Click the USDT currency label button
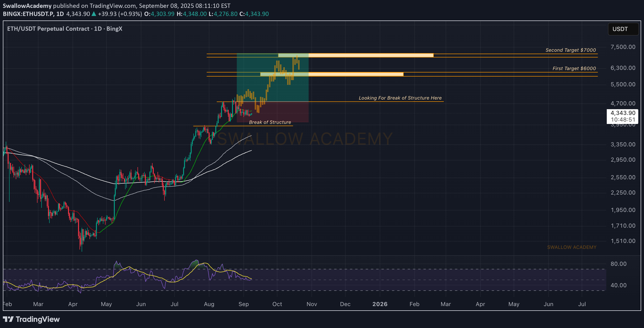The image size is (644, 328). pos(623,29)
